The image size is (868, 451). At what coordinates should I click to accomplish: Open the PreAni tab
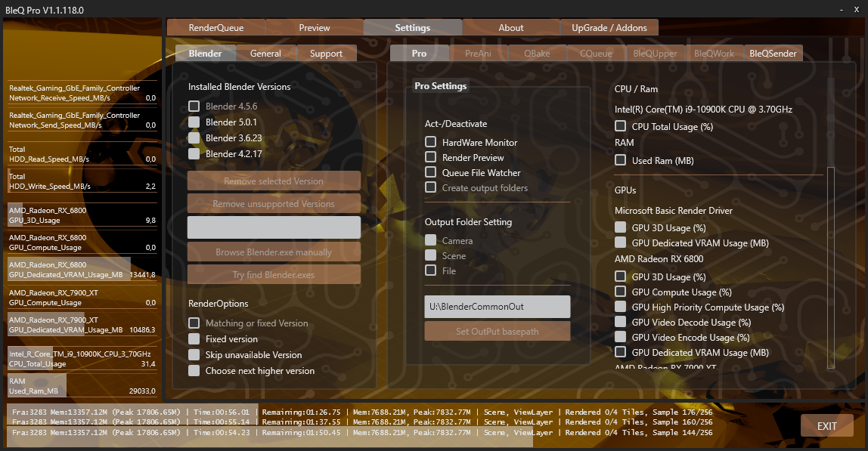point(479,53)
